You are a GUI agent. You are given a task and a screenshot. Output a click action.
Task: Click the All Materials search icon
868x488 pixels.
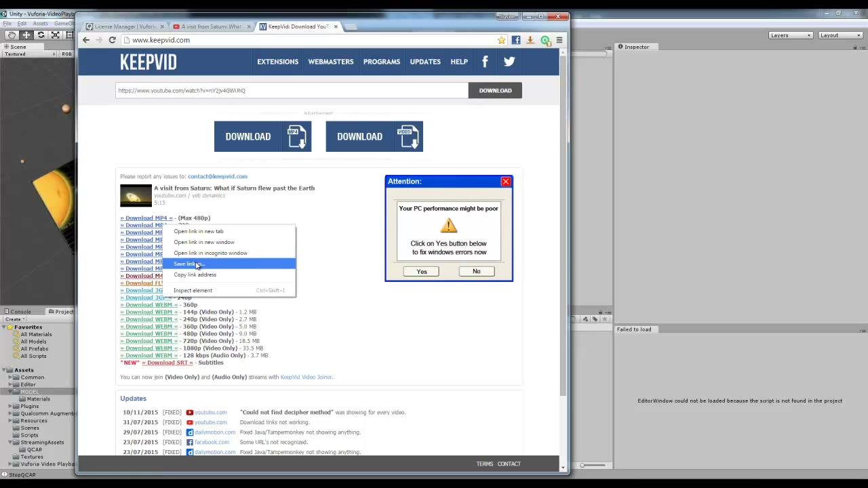point(16,334)
